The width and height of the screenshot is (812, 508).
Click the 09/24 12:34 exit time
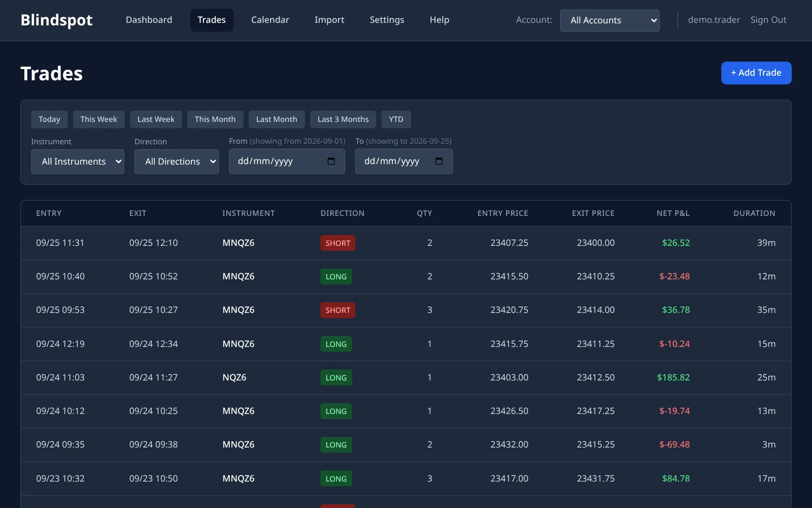click(x=153, y=344)
